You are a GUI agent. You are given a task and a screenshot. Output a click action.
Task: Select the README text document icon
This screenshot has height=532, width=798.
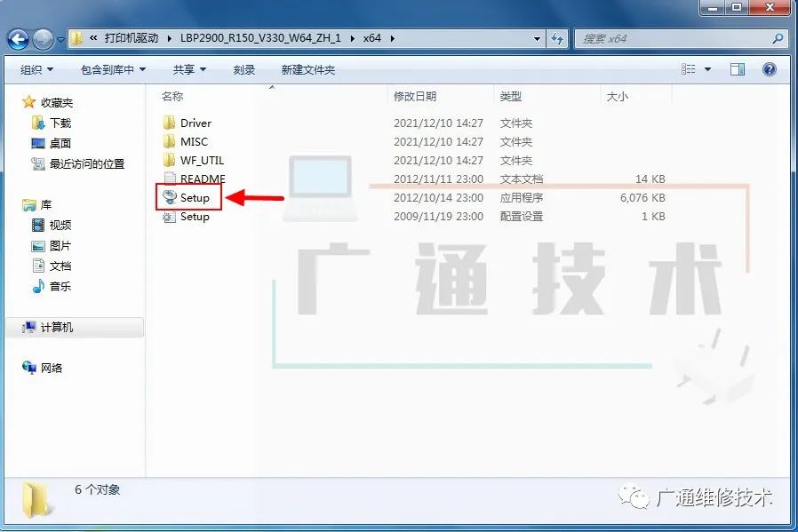169,179
